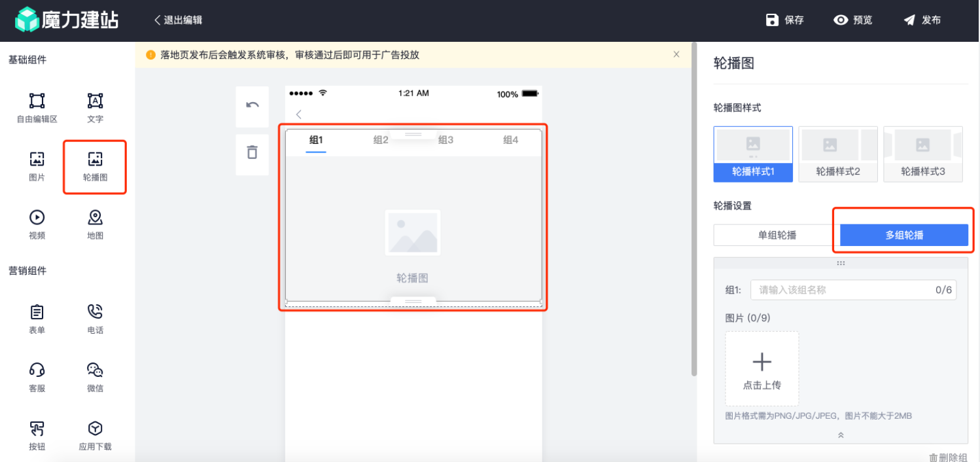Viewport: 980px width, 462px height.
Task: Select the 轮播样式2 carousel style
Action: (838, 154)
